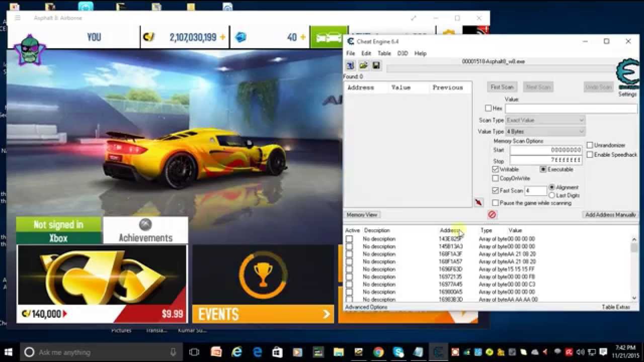
Task: Select the Last Digits radio button
Action: [552, 195]
